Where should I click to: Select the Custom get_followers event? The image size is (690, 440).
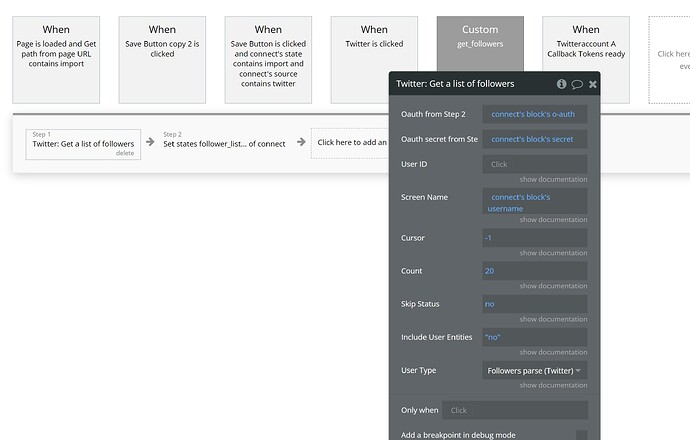[480, 60]
